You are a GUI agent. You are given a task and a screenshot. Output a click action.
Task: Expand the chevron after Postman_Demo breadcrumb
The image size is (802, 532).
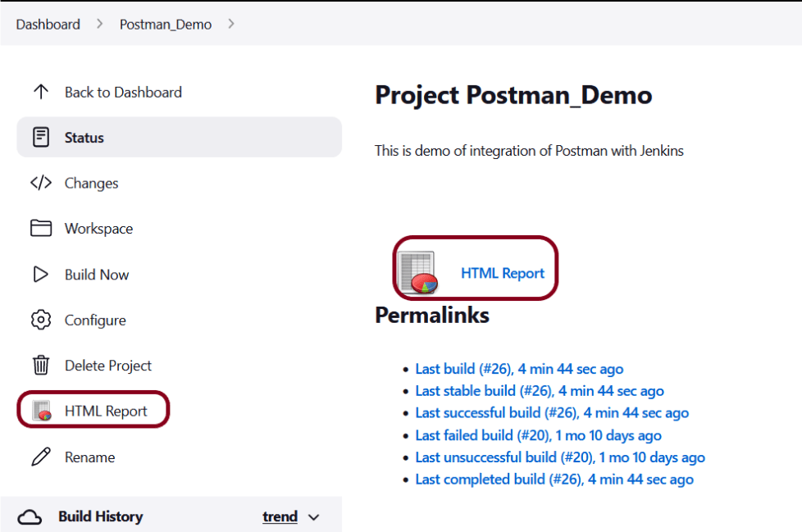click(231, 24)
